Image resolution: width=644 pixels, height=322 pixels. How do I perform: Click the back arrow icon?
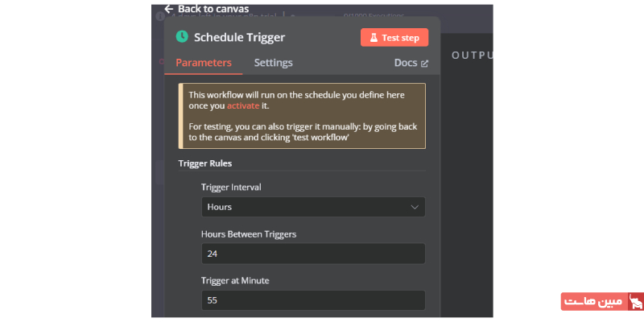(x=169, y=9)
